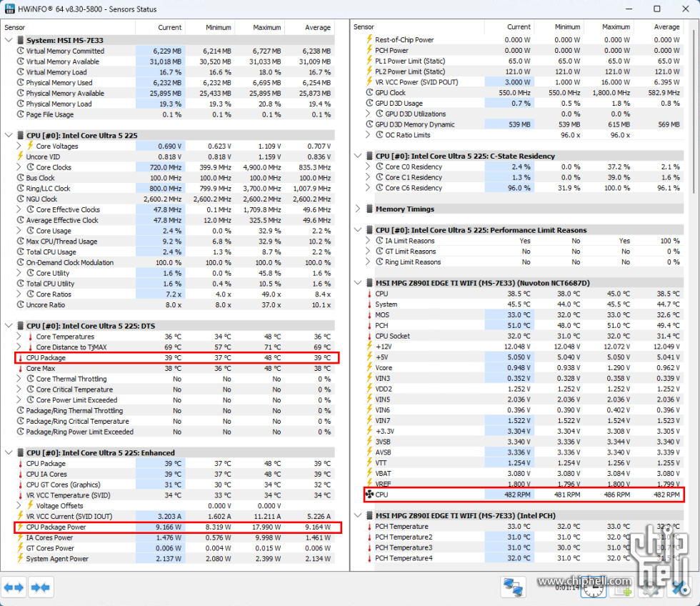The image size is (700, 606).
Task: Open sensor settings gear icon
Action: (x=651, y=588)
